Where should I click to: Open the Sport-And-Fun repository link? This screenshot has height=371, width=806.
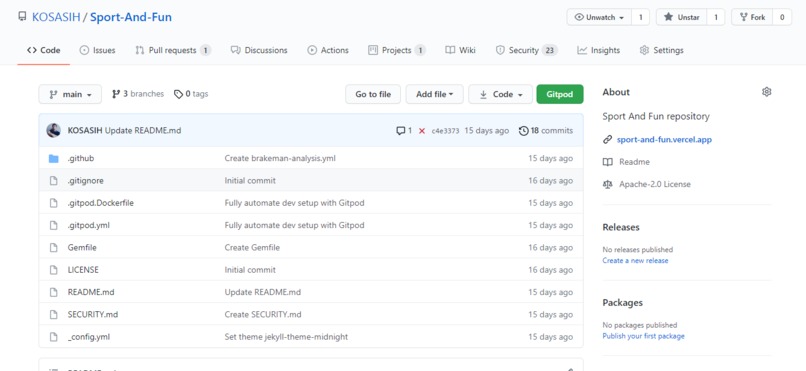click(x=131, y=17)
